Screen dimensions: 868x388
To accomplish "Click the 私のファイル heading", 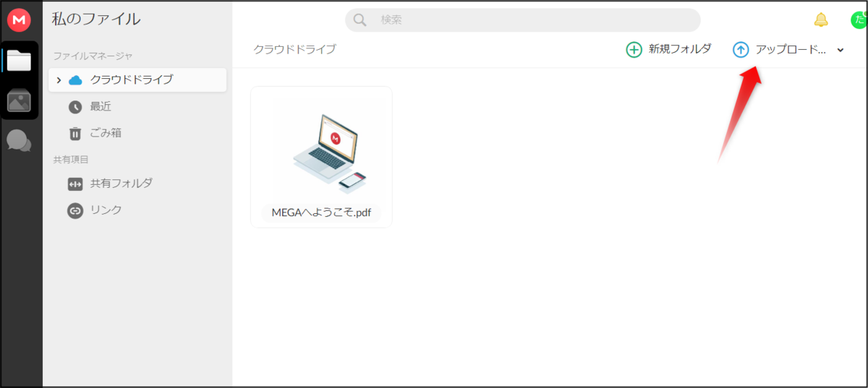I will [96, 20].
